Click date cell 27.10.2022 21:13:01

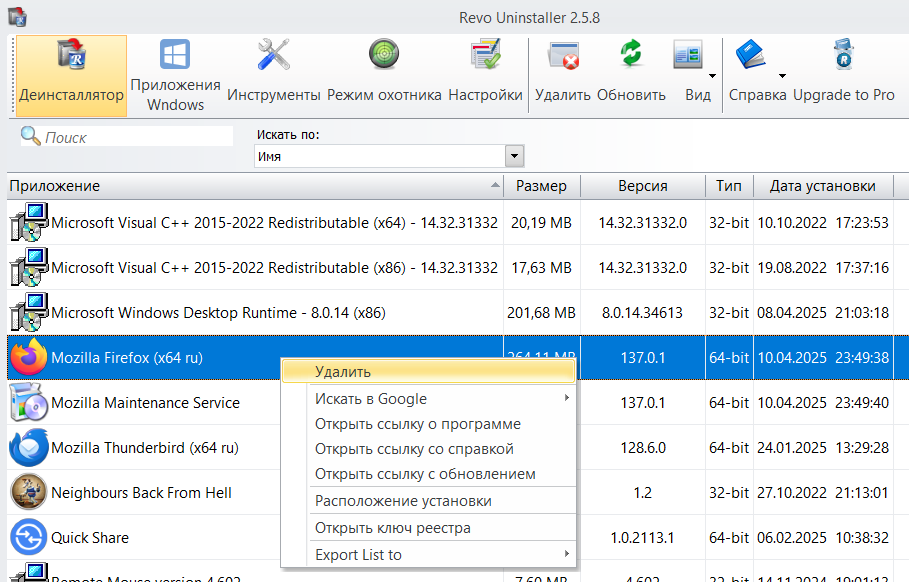823,493
